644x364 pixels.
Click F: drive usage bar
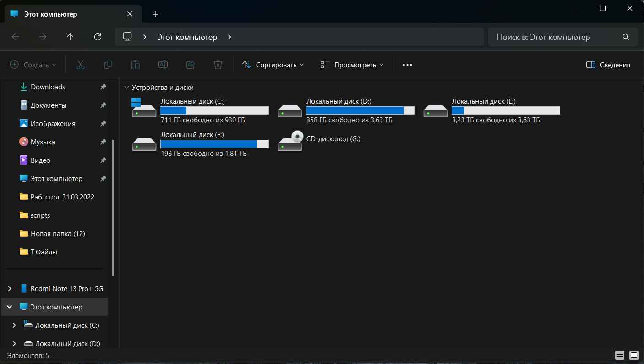(x=214, y=144)
